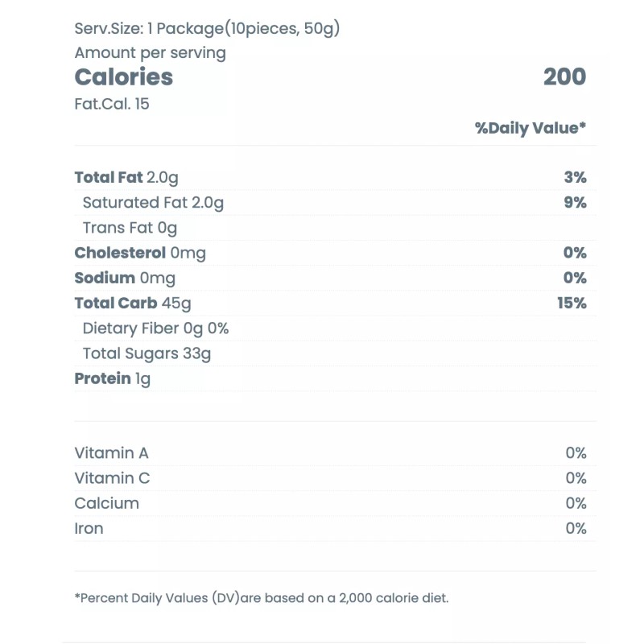Click the 'Protein 1g' label

(x=112, y=378)
